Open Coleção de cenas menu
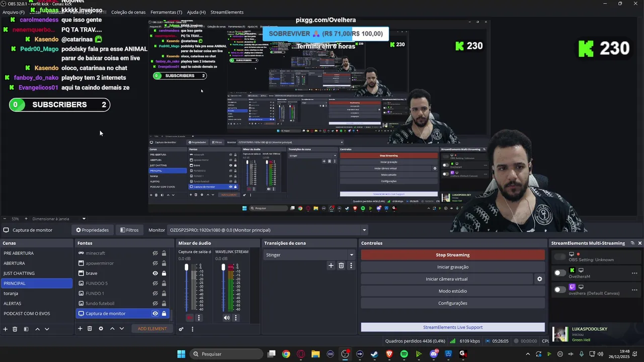 point(128,12)
